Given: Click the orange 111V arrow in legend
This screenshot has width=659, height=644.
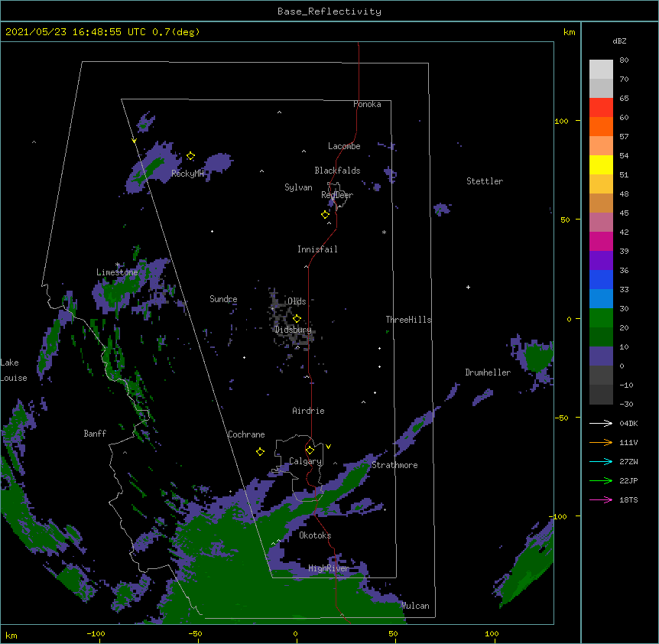Looking at the screenshot, I should (601, 442).
